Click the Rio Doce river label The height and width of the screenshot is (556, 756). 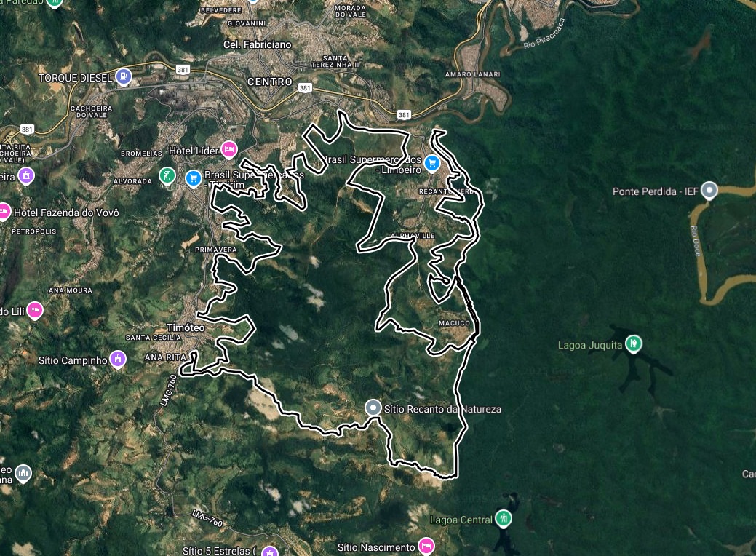pyautogui.click(x=696, y=241)
